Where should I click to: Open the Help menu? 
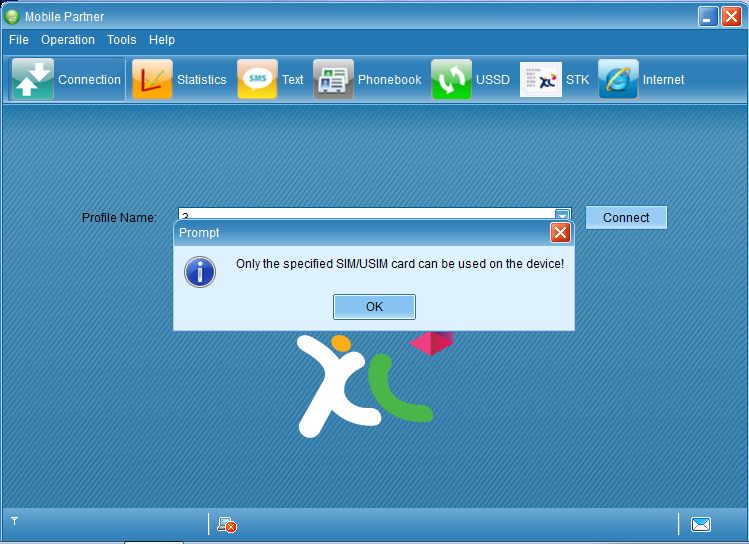point(161,40)
